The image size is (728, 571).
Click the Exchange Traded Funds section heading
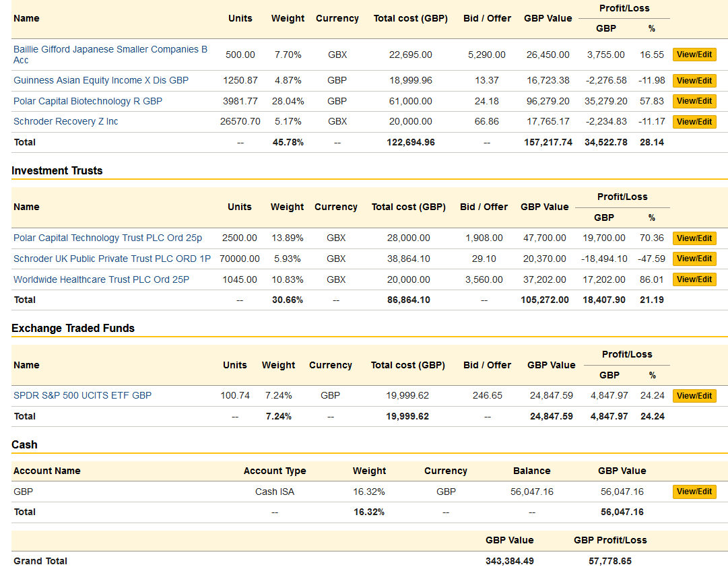point(73,328)
